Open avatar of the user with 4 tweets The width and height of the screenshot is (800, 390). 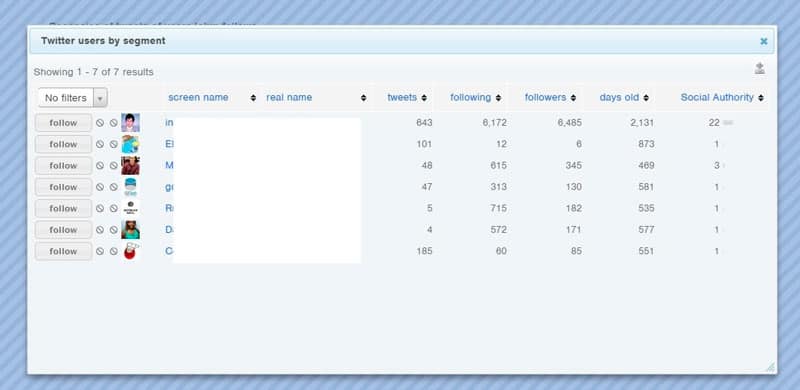coord(131,230)
